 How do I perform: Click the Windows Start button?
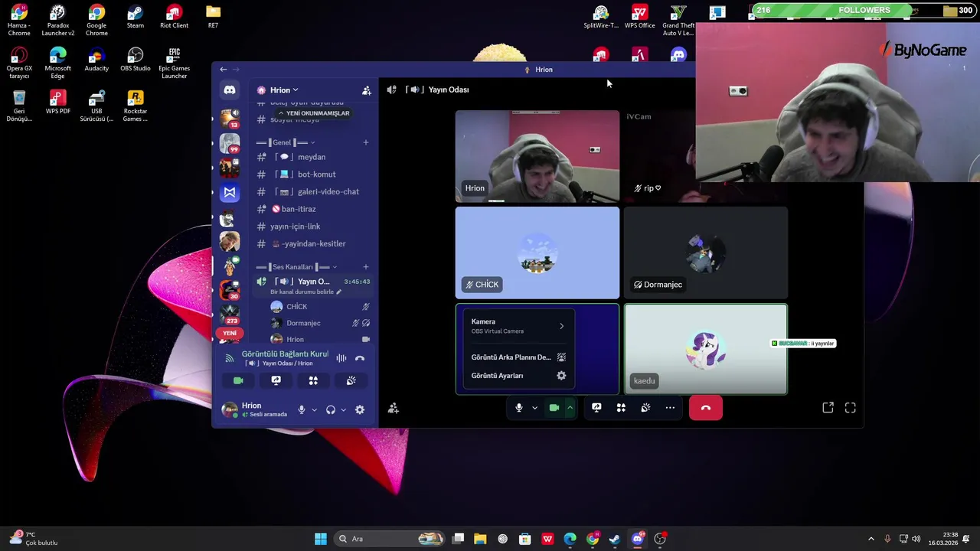pos(321,539)
